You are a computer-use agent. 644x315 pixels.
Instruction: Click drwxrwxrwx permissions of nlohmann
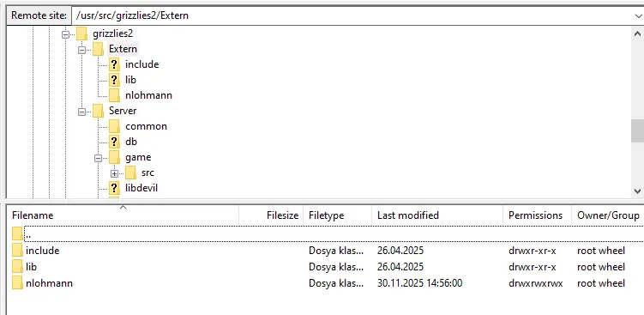click(x=536, y=283)
